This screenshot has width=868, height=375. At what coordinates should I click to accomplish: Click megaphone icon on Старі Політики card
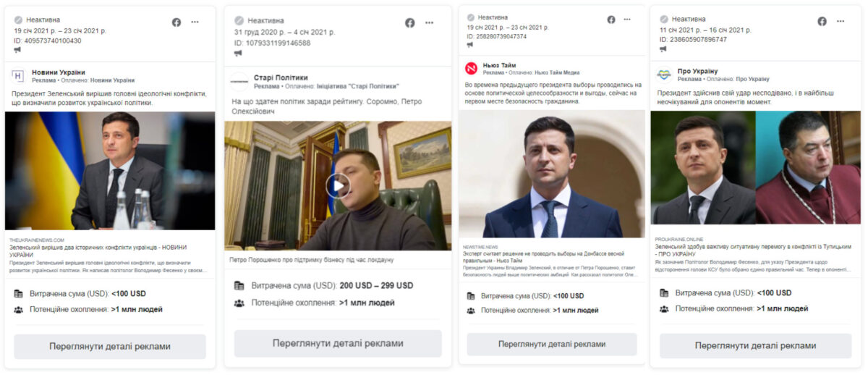(x=237, y=53)
